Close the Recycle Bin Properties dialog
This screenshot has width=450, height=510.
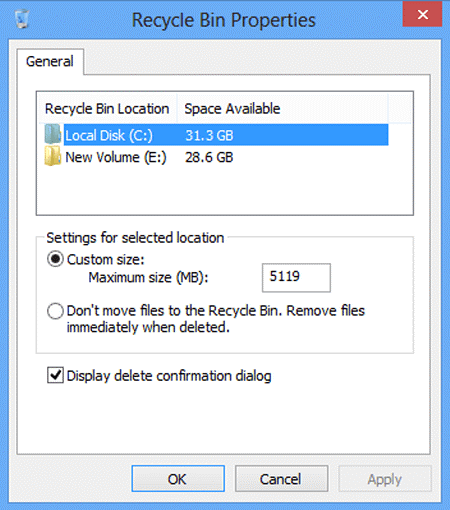tap(422, 15)
